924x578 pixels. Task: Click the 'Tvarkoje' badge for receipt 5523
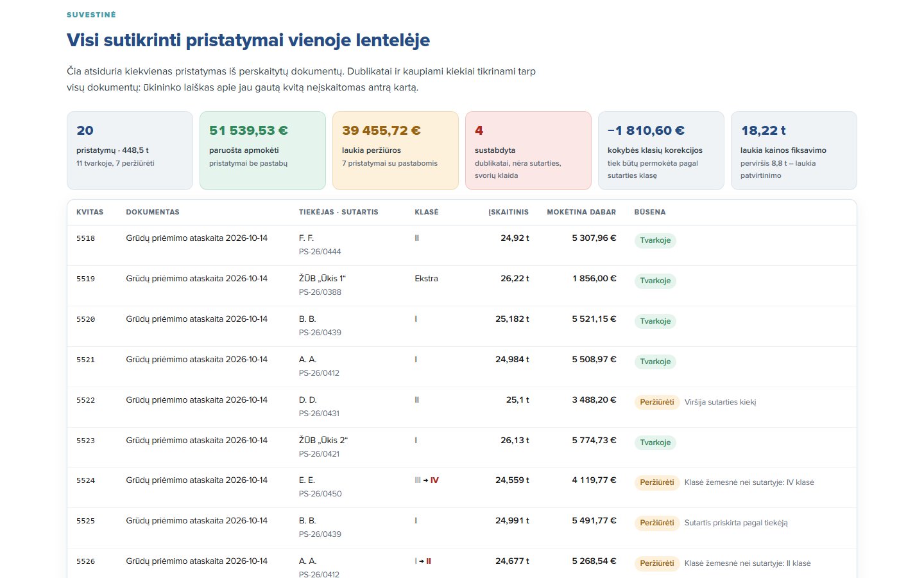[x=655, y=442]
